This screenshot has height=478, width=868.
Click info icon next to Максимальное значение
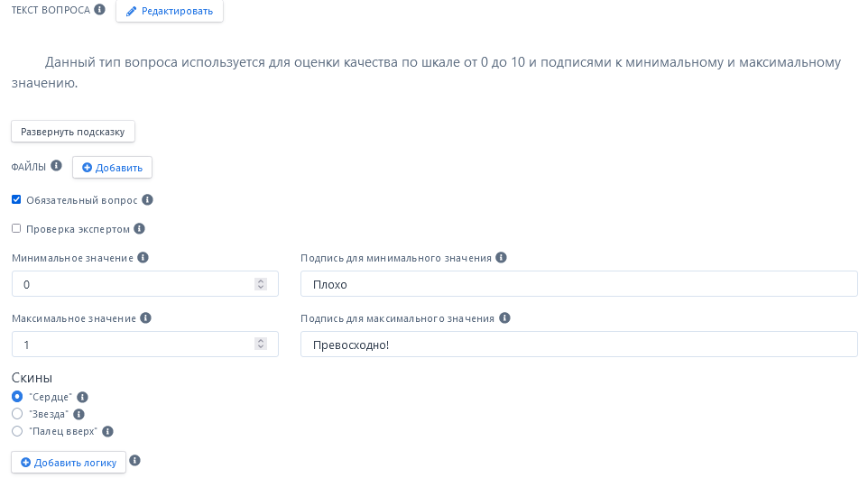click(145, 318)
